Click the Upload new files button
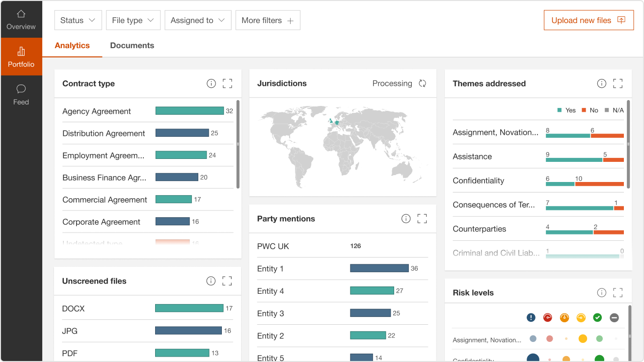This screenshot has height=362, width=644. pyautogui.click(x=589, y=20)
